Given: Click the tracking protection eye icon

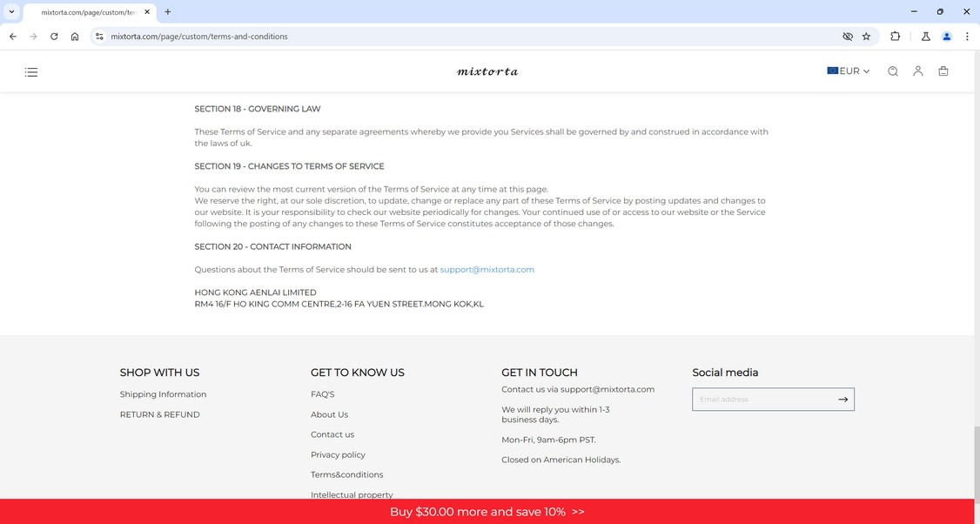Looking at the screenshot, I should coord(848,37).
